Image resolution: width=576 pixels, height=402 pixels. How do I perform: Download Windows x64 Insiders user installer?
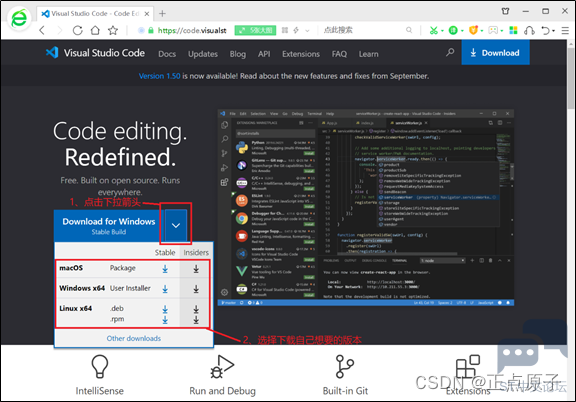pyautogui.click(x=196, y=289)
